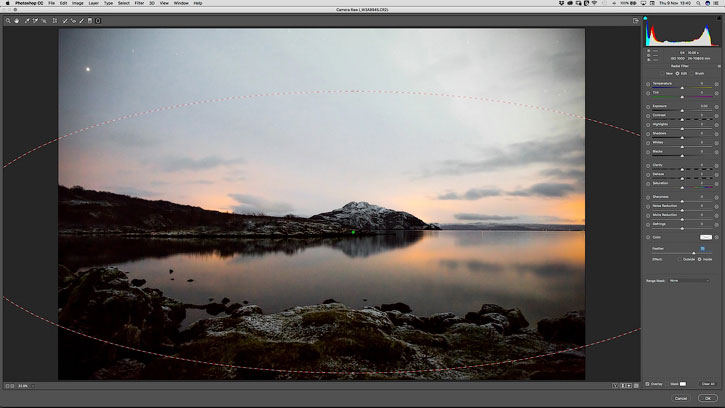Increase Sharpness with the plus icon
The height and width of the screenshot is (408, 725).
point(717,198)
